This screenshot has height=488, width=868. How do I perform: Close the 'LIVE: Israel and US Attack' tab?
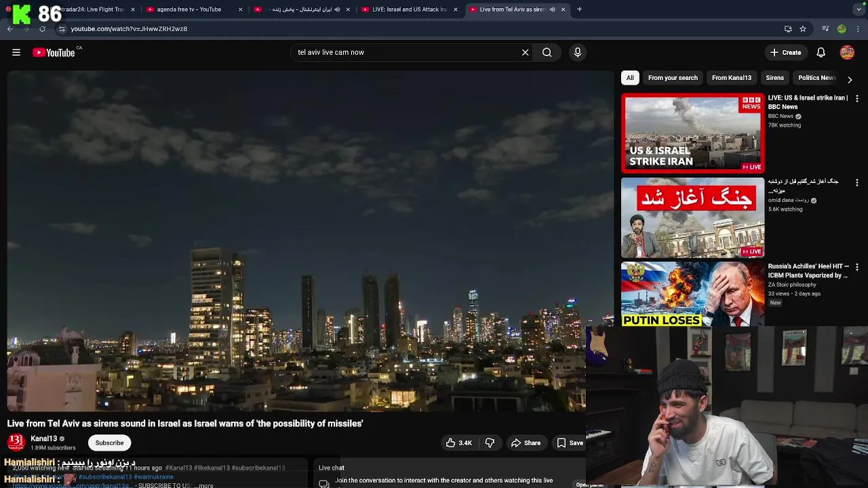(456, 9)
